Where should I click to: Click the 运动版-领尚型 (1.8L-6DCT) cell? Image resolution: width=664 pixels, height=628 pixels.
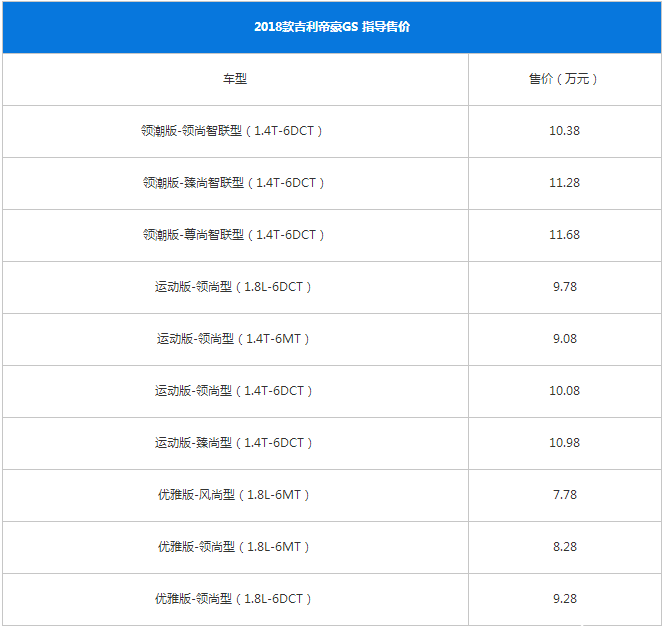tap(234, 287)
